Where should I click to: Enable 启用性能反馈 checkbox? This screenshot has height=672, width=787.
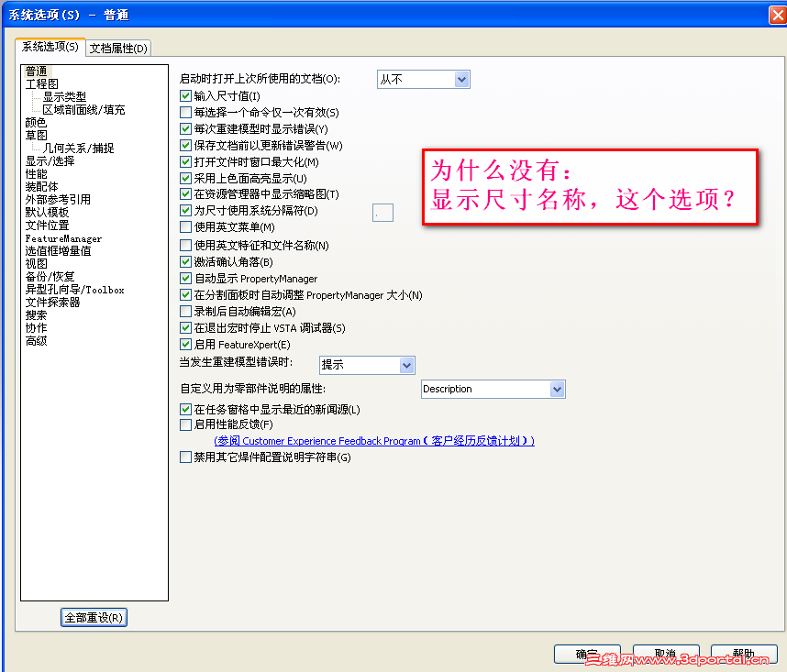[x=185, y=424]
